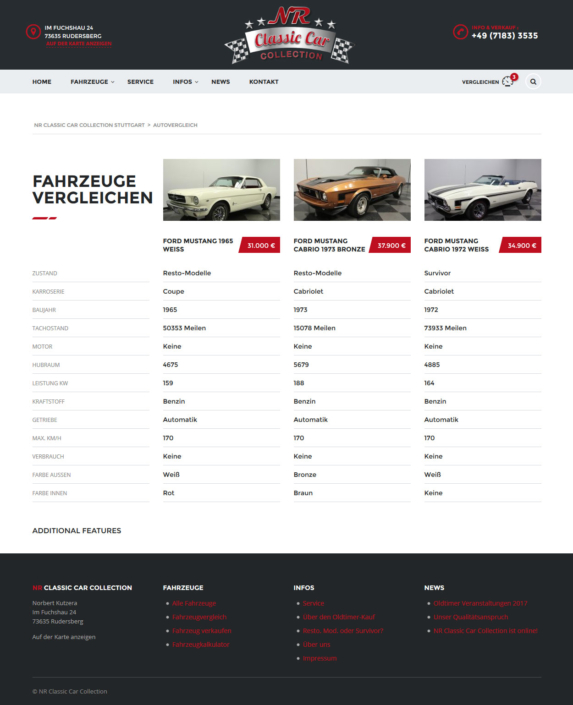Click the '50353 Meilen' value
This screenshot has width=573, height=705.
(184, 328)
